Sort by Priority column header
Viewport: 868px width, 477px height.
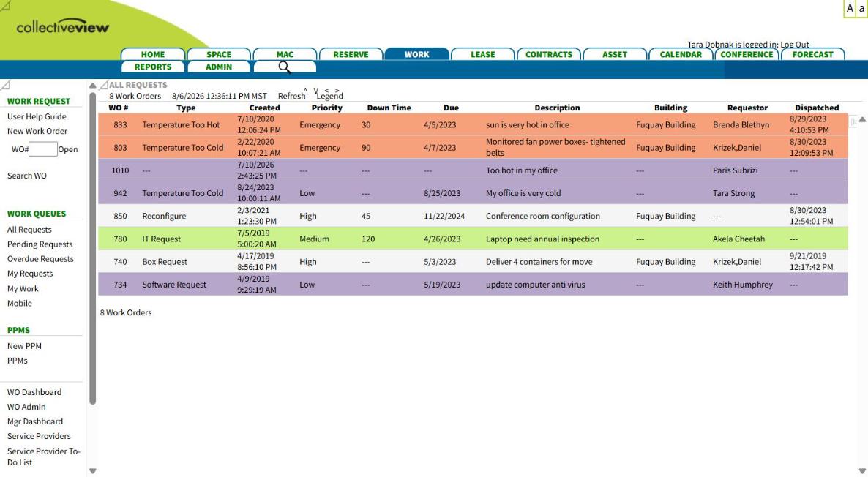pos(326,108)
